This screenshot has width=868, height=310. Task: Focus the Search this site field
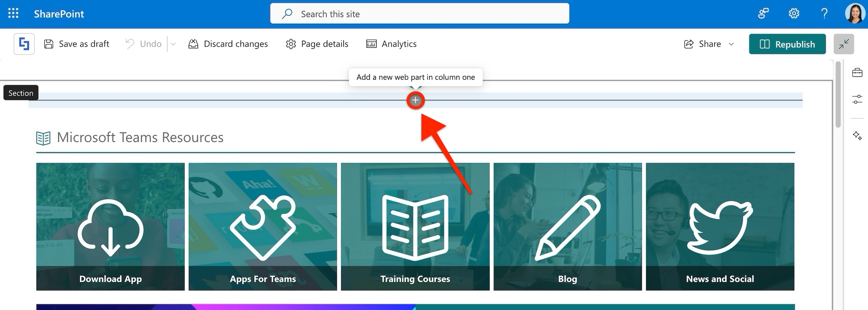pos(419,14)
